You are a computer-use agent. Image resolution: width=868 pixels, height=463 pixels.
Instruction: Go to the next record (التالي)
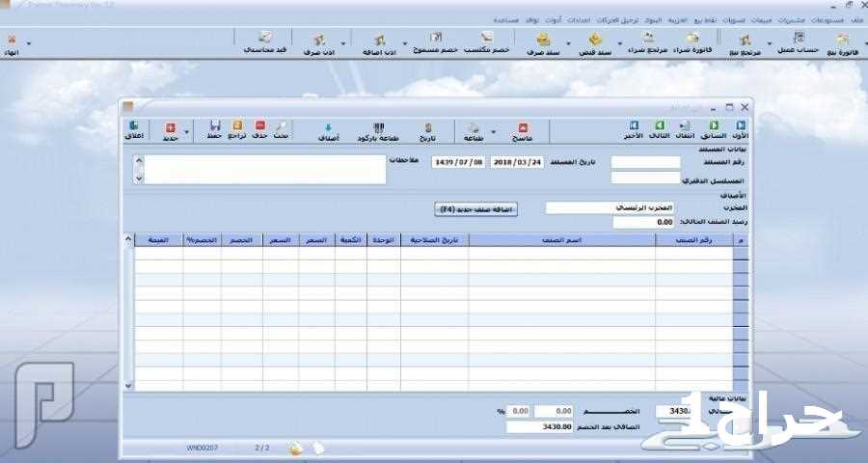tap(659, 130)
